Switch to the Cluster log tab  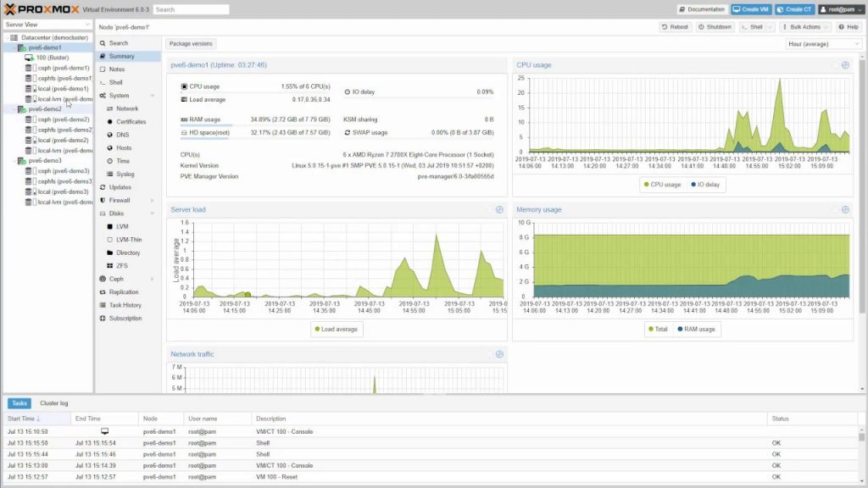pos(53,403)
